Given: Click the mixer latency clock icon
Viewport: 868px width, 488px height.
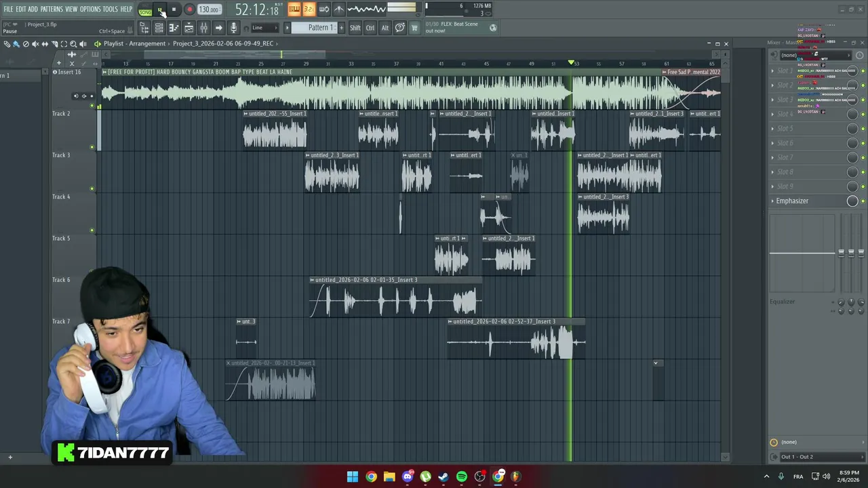Looking at the screenshot, I should (774, 442).
